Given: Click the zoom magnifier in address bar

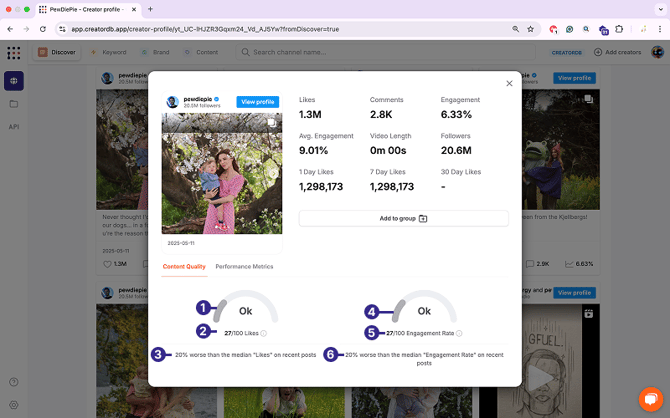Looking at the screenshot, I should (x=516, y=29).
